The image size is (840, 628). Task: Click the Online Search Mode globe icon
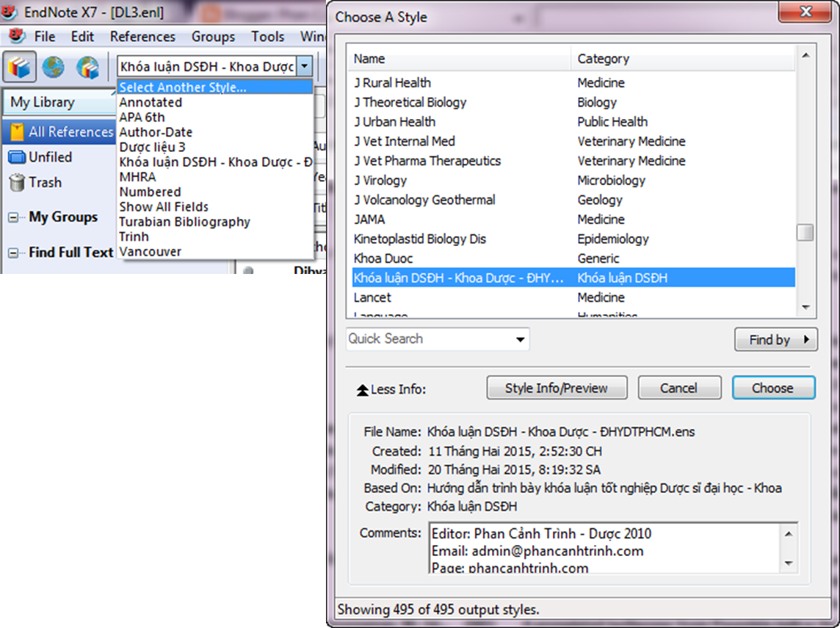[54, 67]
